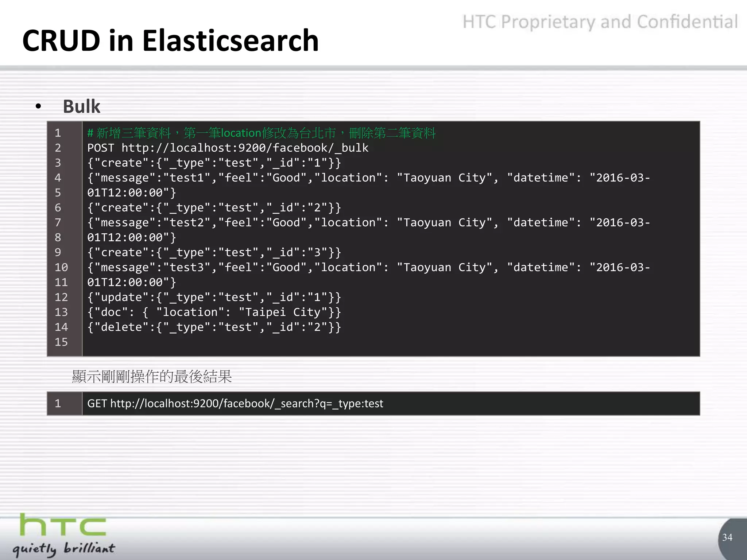Click the green Chinese comment line
The height and width of the screenshot is (560, 747).
tap(261, 133)
